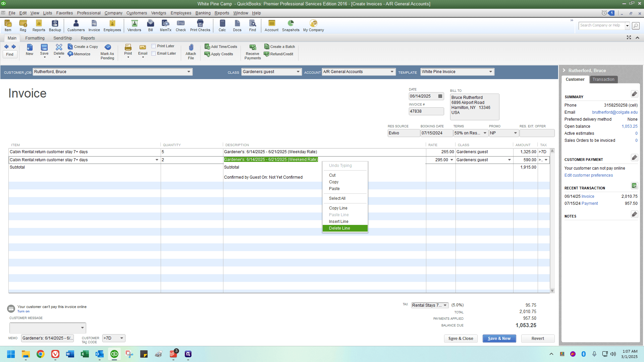The height and width of the screenshot is (362, 644).
Task: Click the Invoice # field
Action: click(426, 111)
